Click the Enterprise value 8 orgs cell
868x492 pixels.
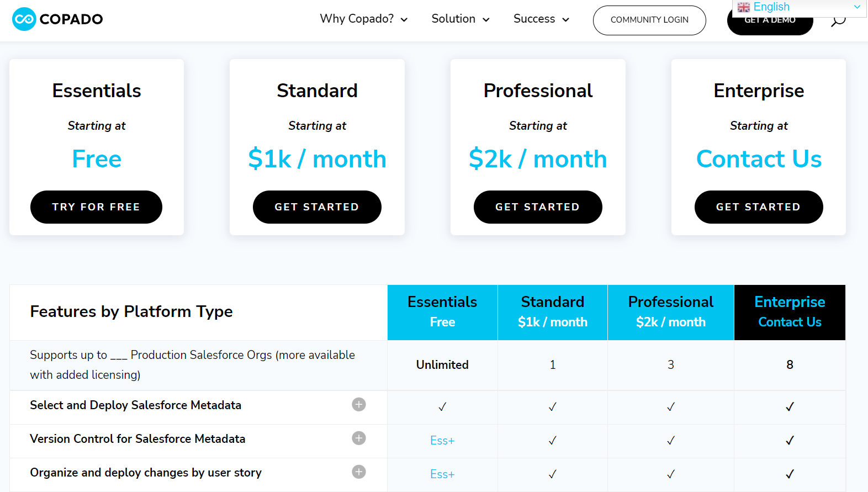[790, 365]
